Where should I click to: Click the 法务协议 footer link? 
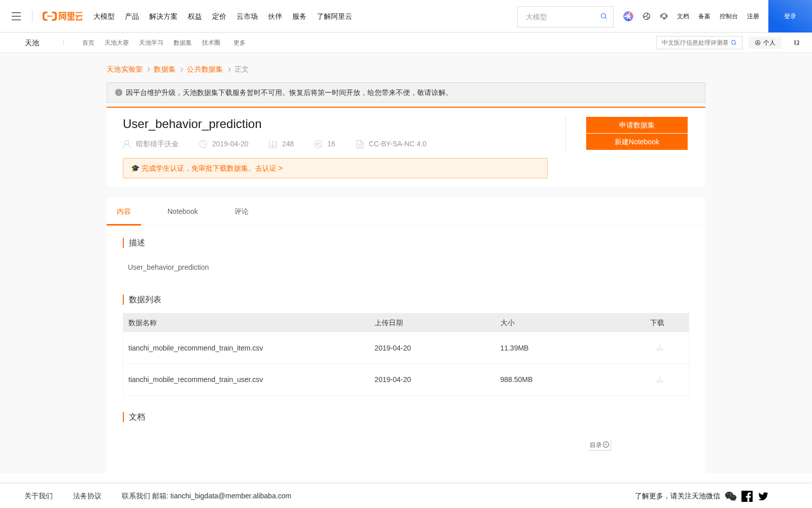[x=87, y=496]
